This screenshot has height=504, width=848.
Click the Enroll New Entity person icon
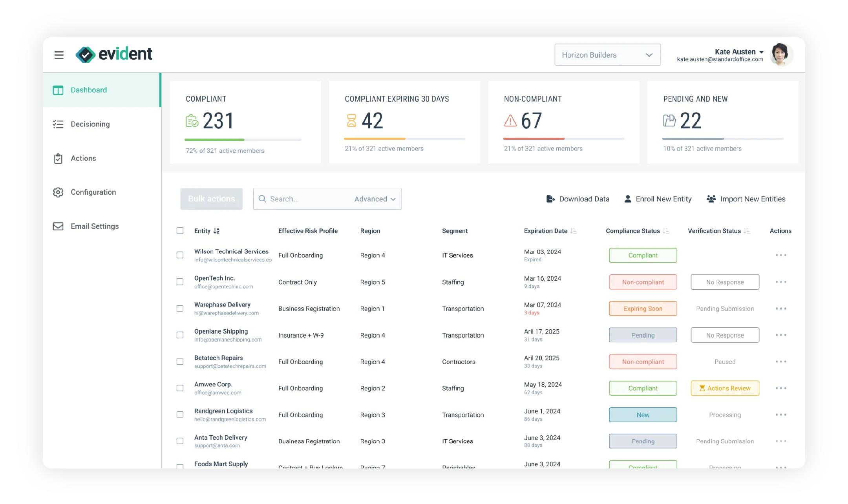pyautogui.click(x=628, y=199)
